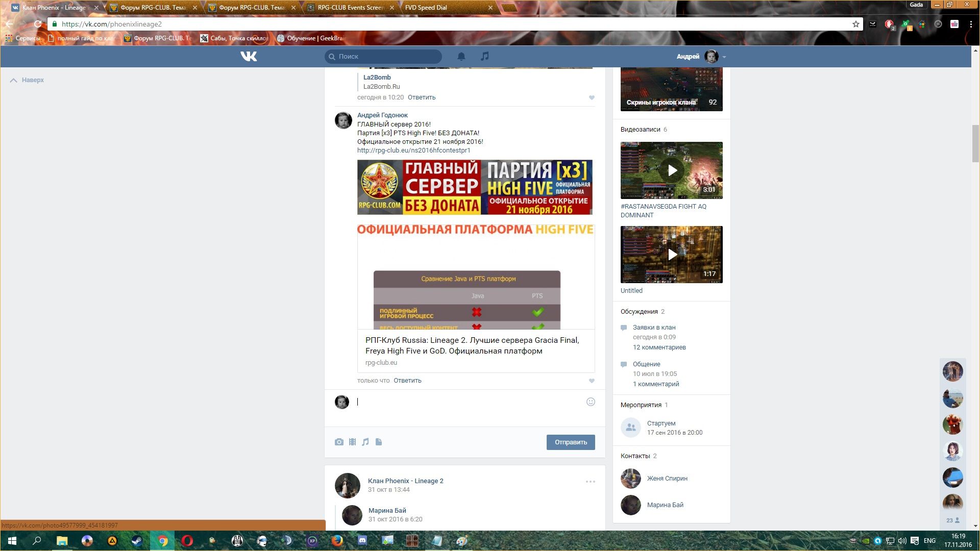Expand Андрей profile dropdown arrow
980x551 pixels.
tap(724, 57)
